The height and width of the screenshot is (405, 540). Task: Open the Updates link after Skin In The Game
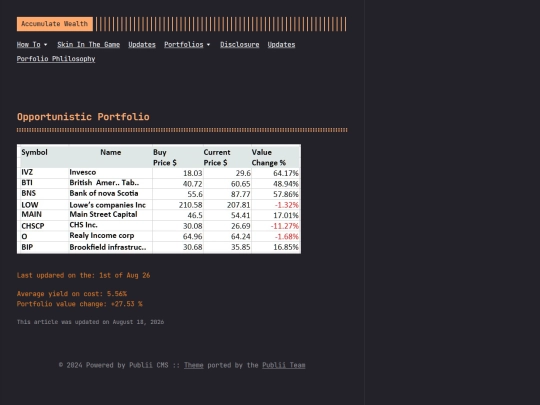(142, 45)
